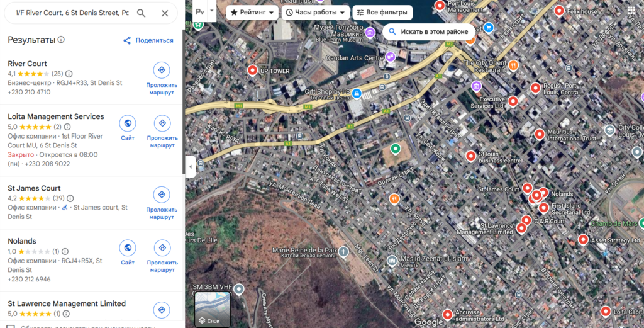
Task: Select the St Lawrence Management Limited result
Action: coord(67,303)
